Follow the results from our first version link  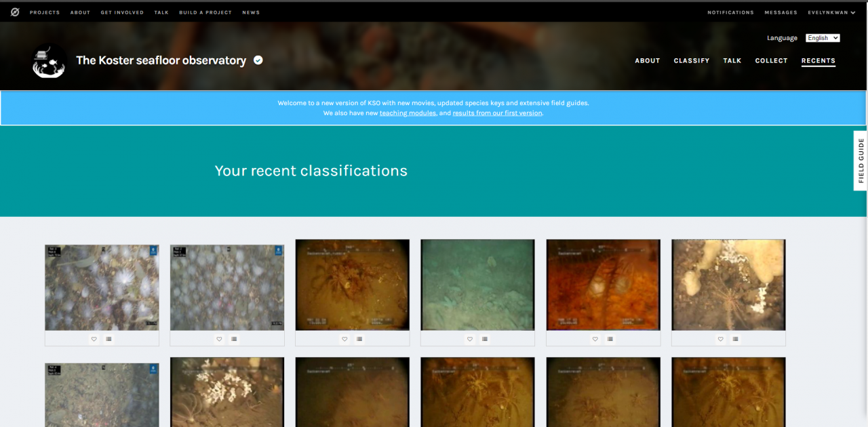tap(497, 113)
